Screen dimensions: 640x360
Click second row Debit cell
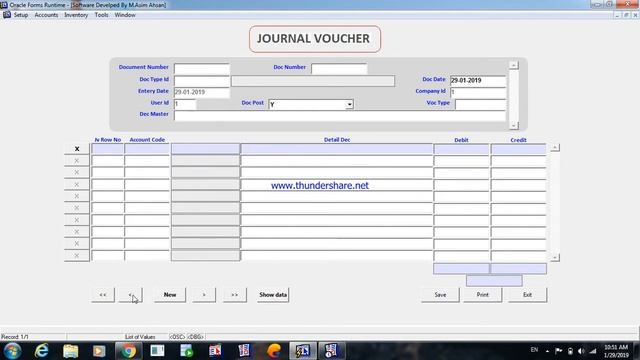click(461, 161)
